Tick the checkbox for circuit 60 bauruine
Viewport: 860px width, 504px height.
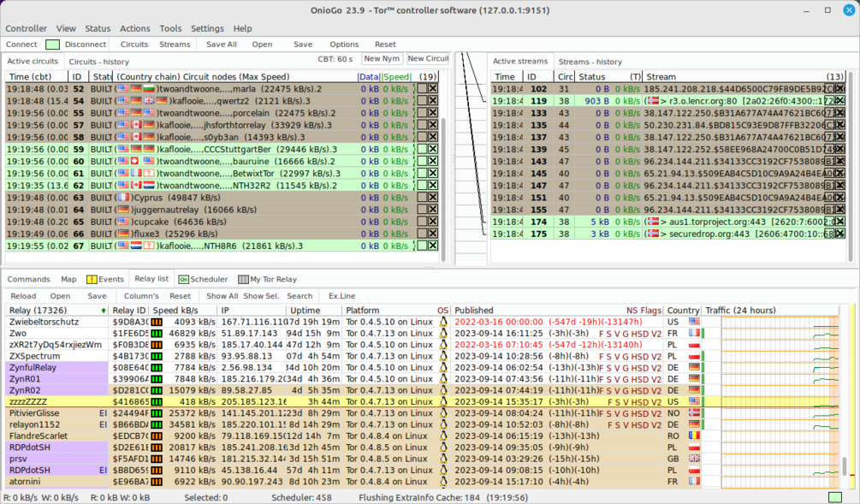click(422, 161)
